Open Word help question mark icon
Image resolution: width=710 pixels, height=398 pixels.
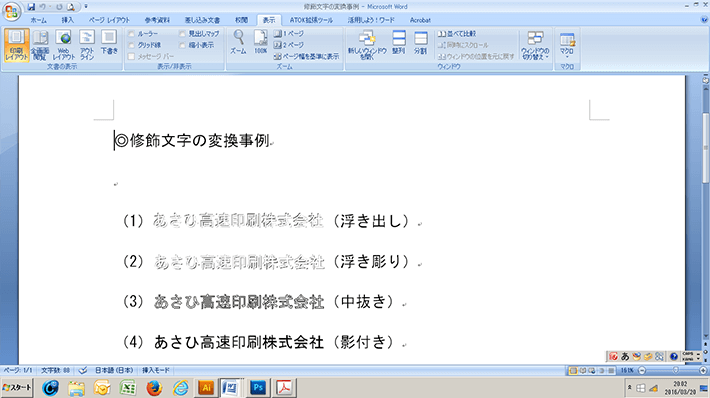coord(704,20)
